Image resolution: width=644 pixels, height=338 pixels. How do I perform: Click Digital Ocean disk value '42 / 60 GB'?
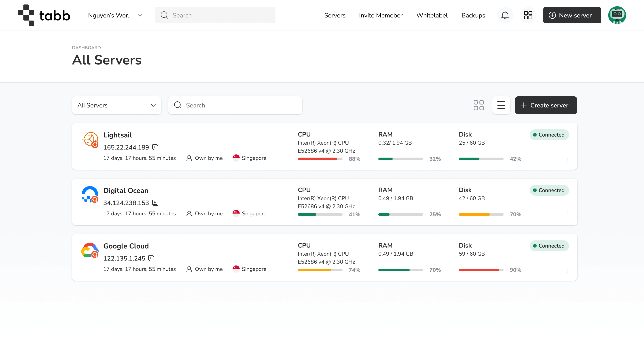coord(472,198)
